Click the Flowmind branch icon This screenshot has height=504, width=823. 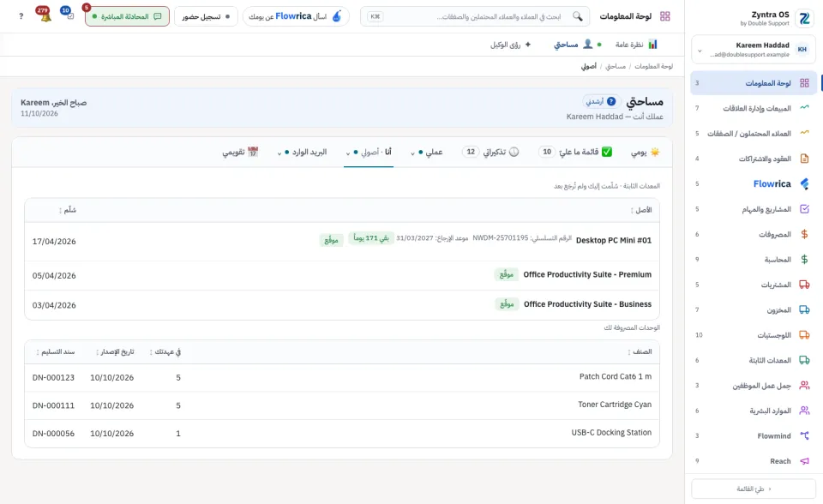tap(804, 435)
